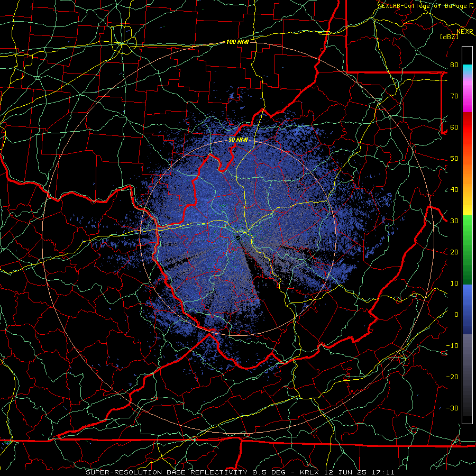The width and height of the screenshot is (476, 476).
Task: Click the 80 dBZ scale value
Action: [454, 65]
